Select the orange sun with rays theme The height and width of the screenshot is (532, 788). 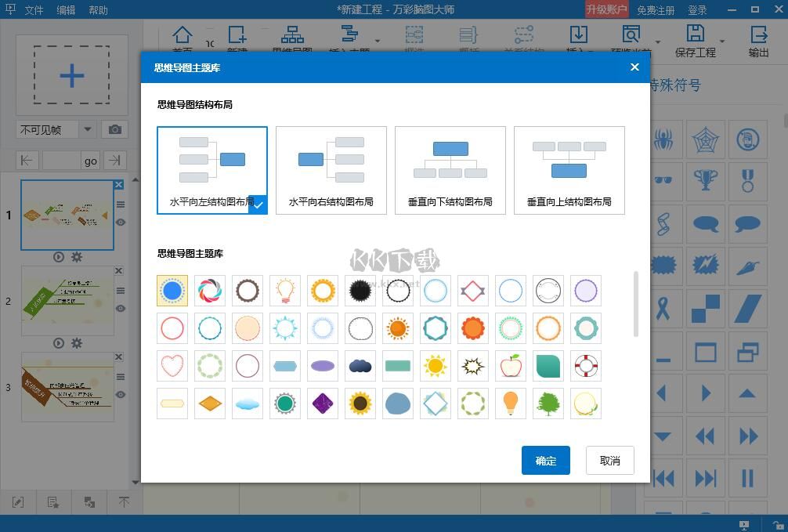tap(398, 328)
